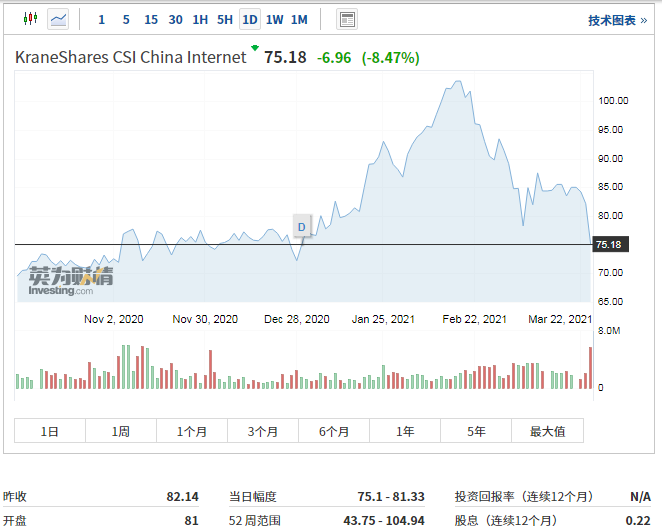Switch to candlestick chart type

pyautogui.click(x=30, y=19)
